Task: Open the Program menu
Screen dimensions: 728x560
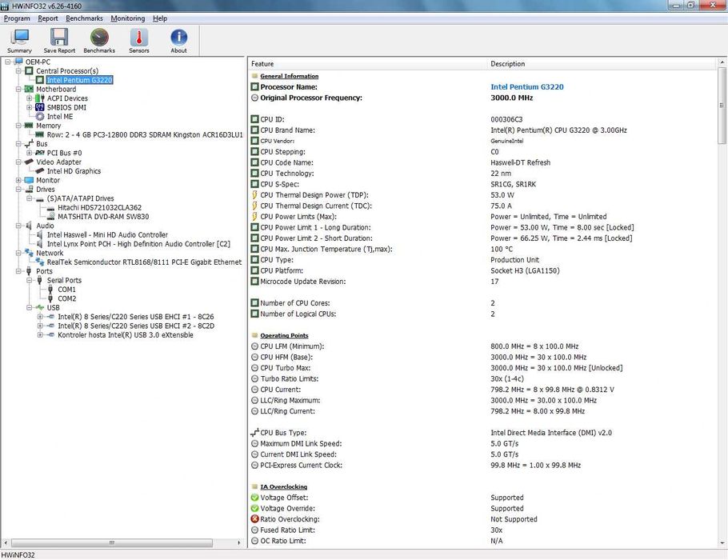Action: tap(17, 18)
